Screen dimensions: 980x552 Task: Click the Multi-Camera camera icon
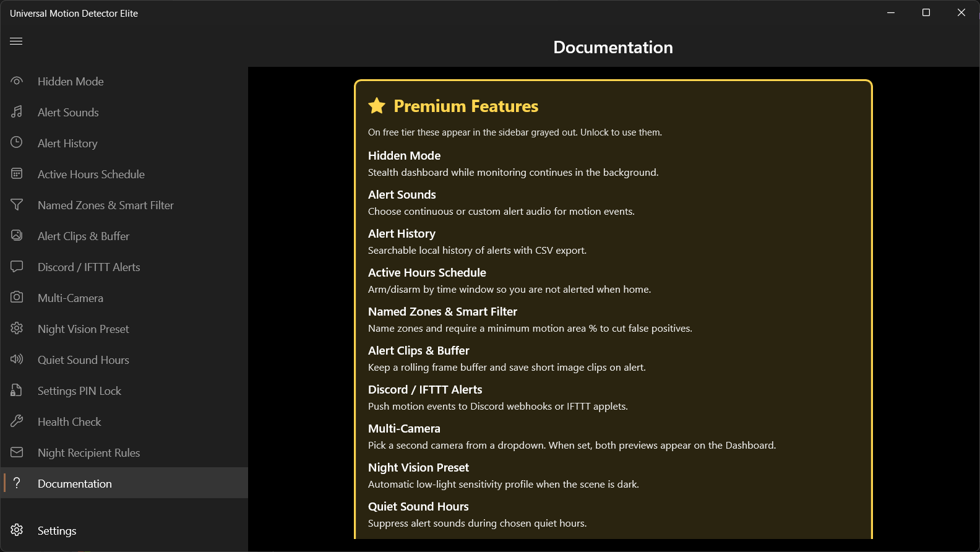pos(17,298)
